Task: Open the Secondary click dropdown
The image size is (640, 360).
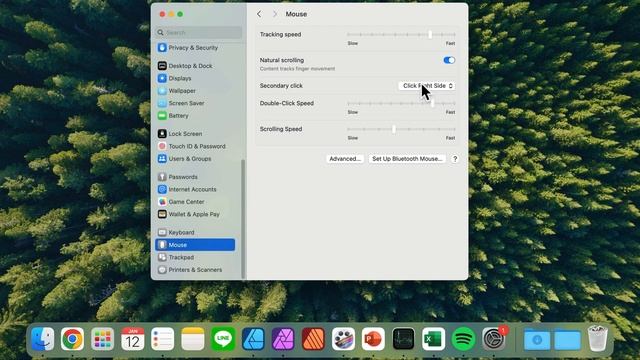Action: (427, 86)
